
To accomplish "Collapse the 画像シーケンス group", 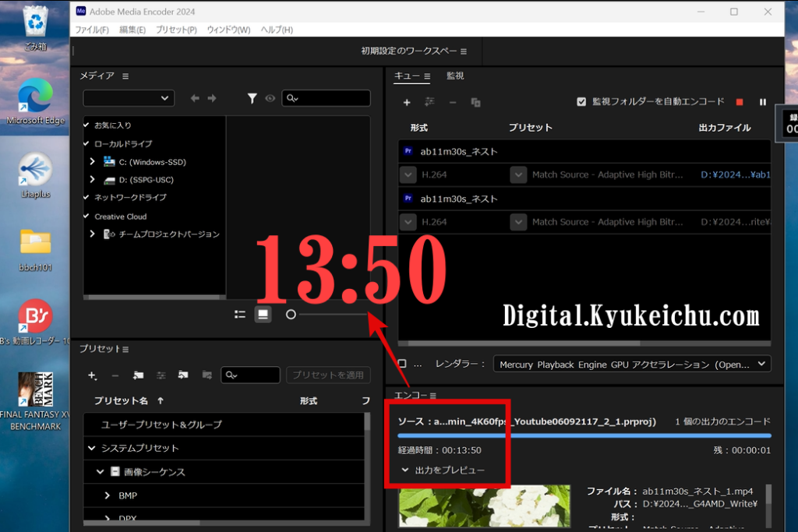I will coord(101,472).
